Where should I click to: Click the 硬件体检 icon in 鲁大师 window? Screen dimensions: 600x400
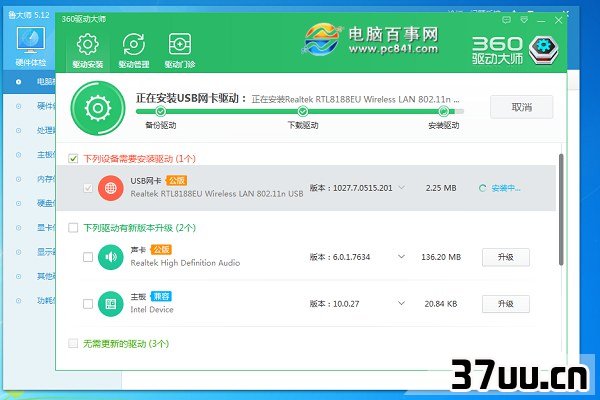point(31,45)
